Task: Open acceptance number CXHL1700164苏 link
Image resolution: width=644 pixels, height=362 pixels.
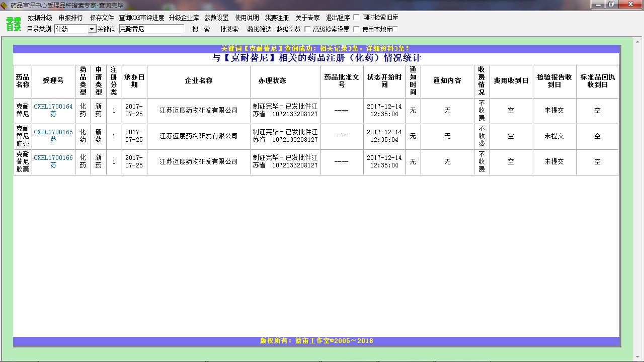Action: [x=53, y=111]
